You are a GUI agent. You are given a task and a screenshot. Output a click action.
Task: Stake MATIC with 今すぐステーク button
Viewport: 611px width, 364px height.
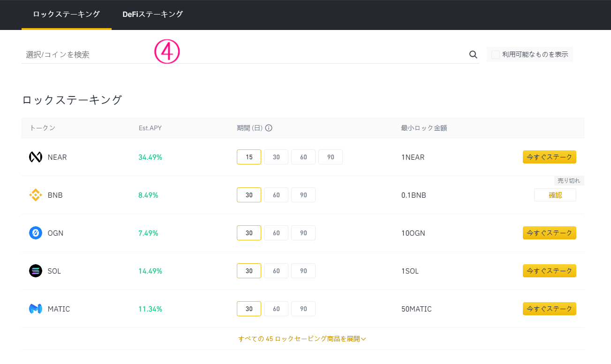tap(550, 309)
